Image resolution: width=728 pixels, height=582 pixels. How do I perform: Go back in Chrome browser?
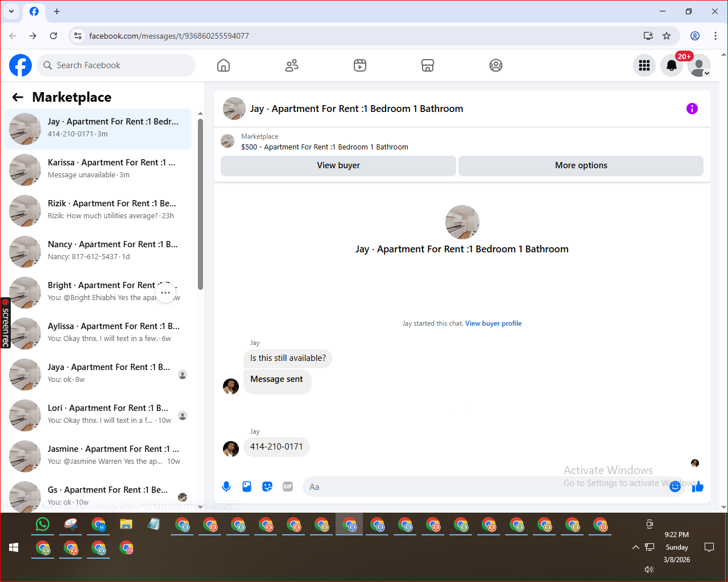[x=13, y=36]
